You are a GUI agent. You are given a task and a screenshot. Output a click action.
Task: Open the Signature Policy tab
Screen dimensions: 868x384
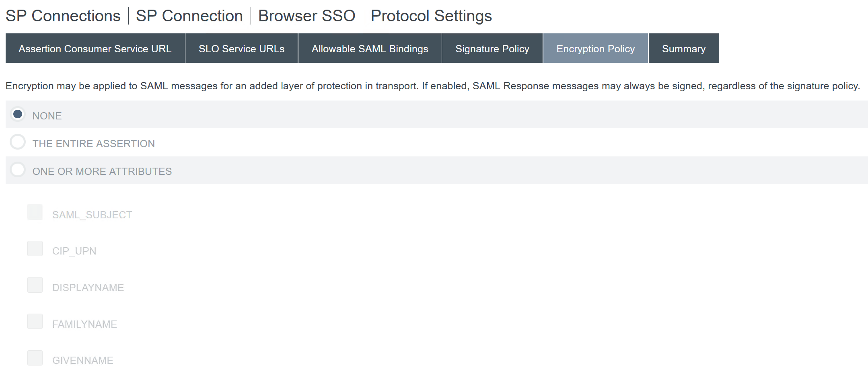492,48
